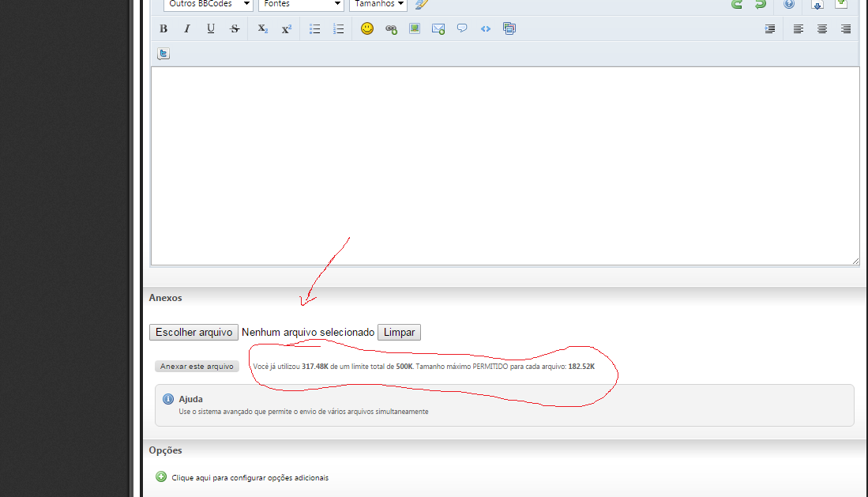Click the 317.48K usage value
Image resolution: width=868 pixels, height=497 pixels.
(315, 367)
